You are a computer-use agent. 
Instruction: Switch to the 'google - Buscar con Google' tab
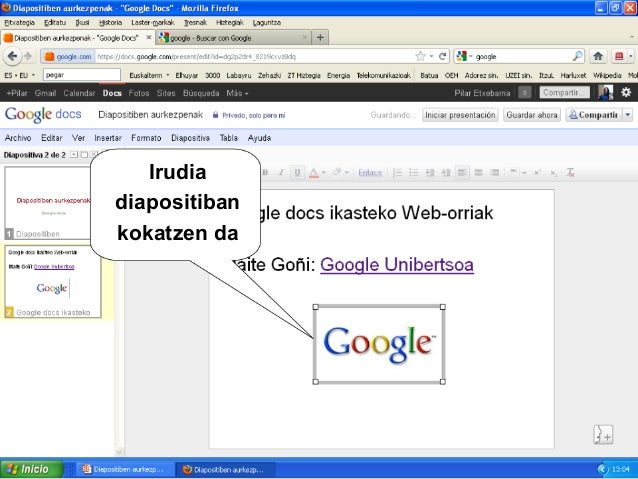[x=234, y=38]
